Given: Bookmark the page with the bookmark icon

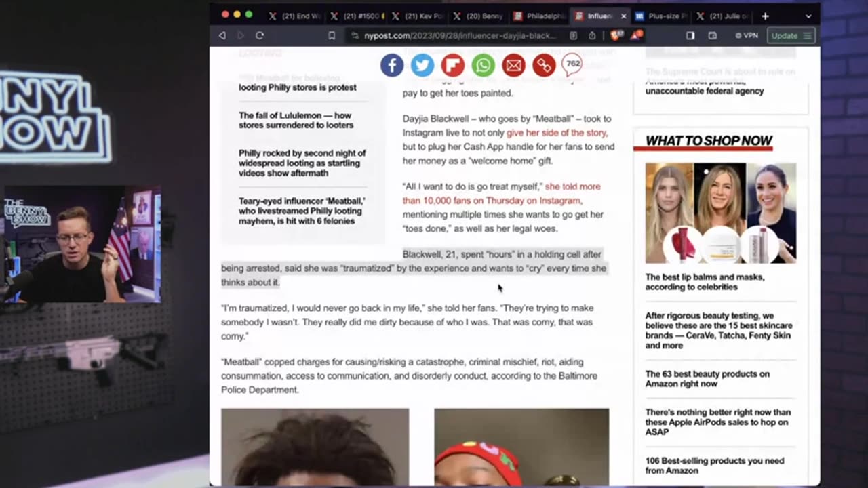Looking at the screenshot, I should [x=332, y=35].
